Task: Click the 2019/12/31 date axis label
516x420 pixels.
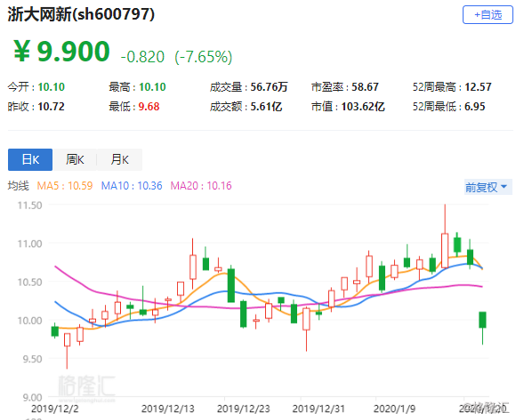Action: click(x=318, y=408)
